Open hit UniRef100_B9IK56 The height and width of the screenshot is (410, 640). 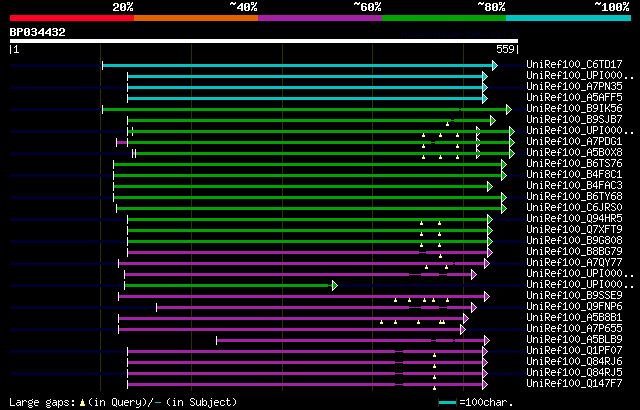[574, 108]
